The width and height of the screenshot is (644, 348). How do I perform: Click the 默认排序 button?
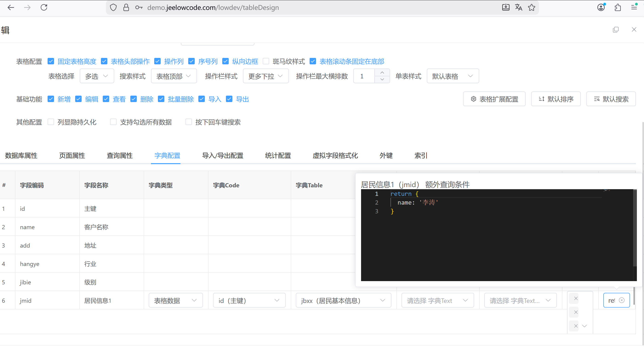pos(556,99)
